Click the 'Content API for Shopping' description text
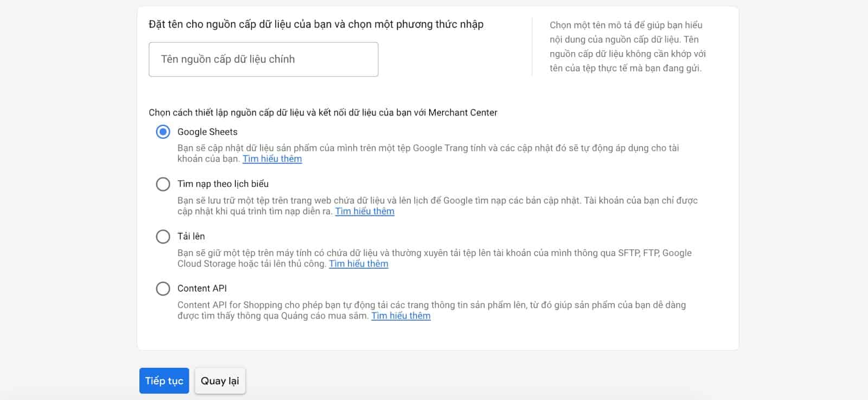The width and height of the screenshot is (868, 400). click(431, 305)
